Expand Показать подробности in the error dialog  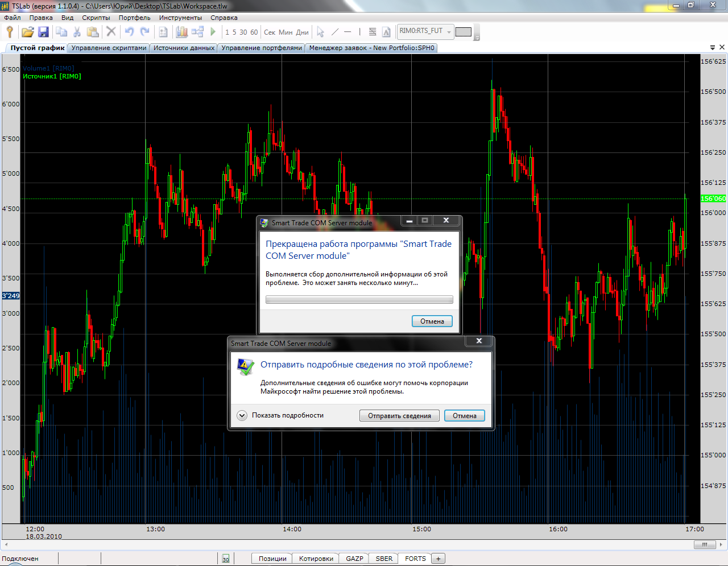(281, 415)
